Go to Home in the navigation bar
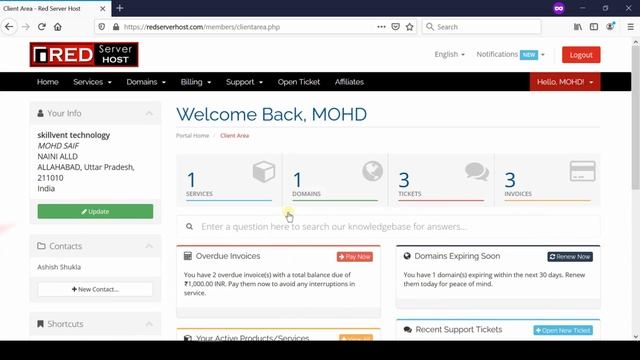This screenshot has width=640, height=360. point(48,82)
